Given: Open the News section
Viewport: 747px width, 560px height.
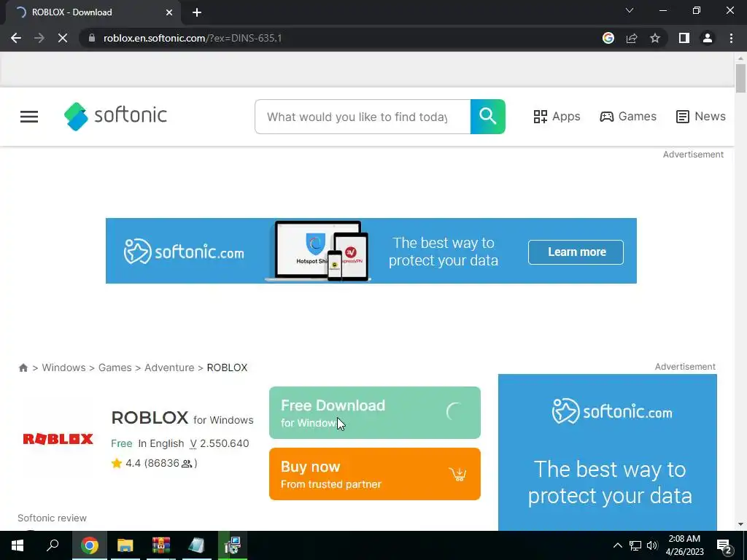Looking at the screenshot, I should click(x=701, y=116).
